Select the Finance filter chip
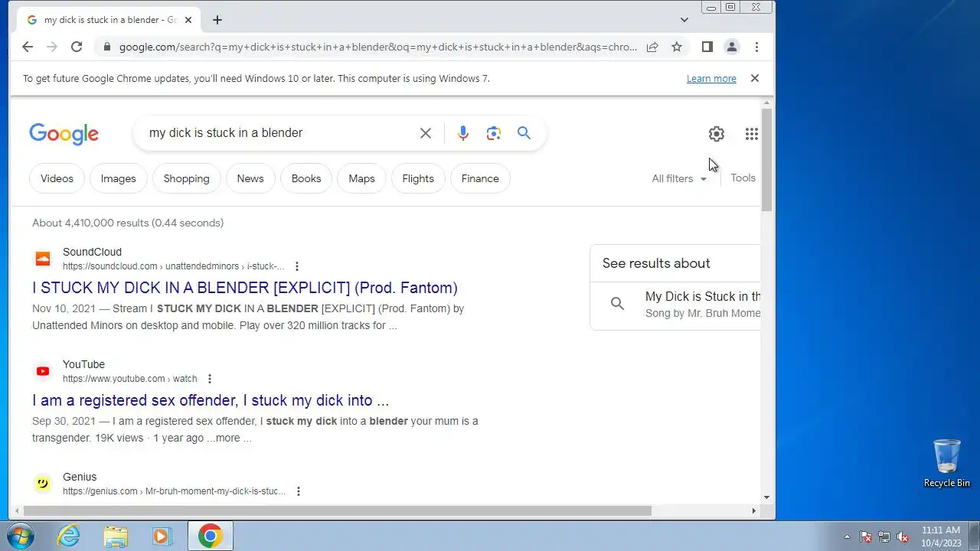The width and height of the screenshot is (980, 551). pos(480,178)
